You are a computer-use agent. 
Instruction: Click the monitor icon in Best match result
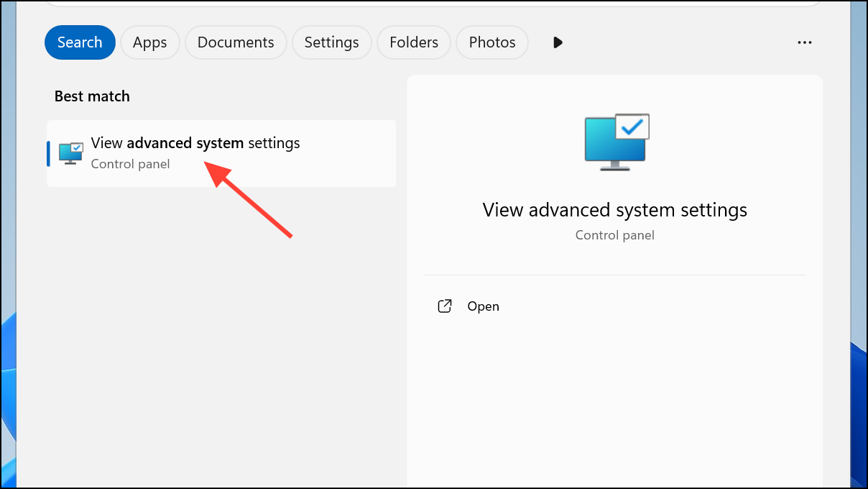pos(71,153)
